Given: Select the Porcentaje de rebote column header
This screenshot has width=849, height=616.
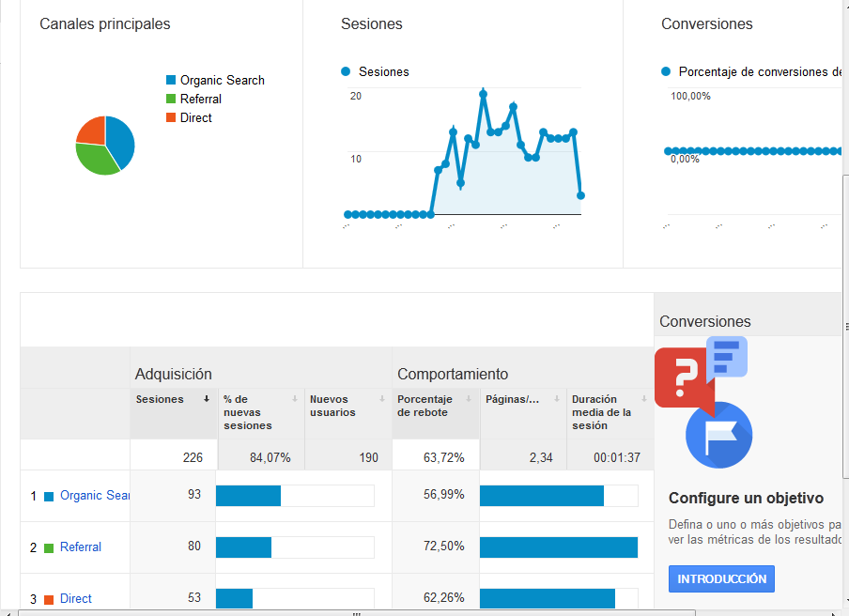Looking at the screenshot, I should [x=436, y=413].
